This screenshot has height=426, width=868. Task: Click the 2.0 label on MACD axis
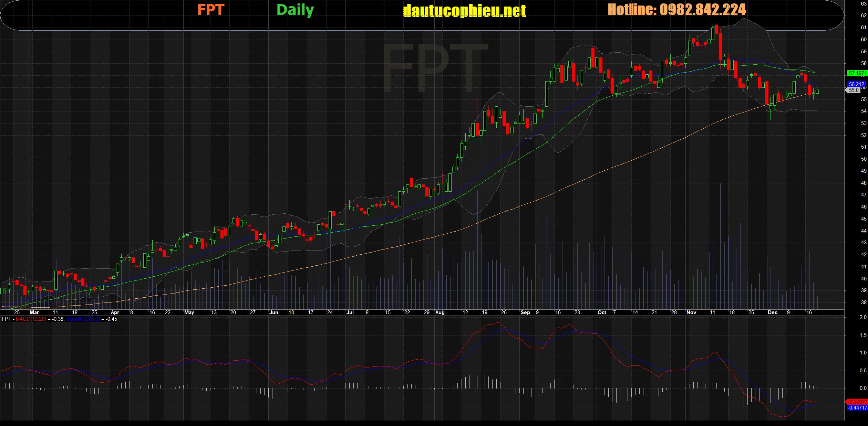coord(863,317)
